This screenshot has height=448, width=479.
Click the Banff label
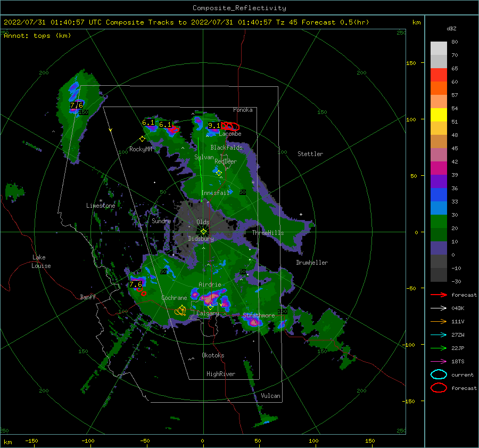click(x=88, y=297)
